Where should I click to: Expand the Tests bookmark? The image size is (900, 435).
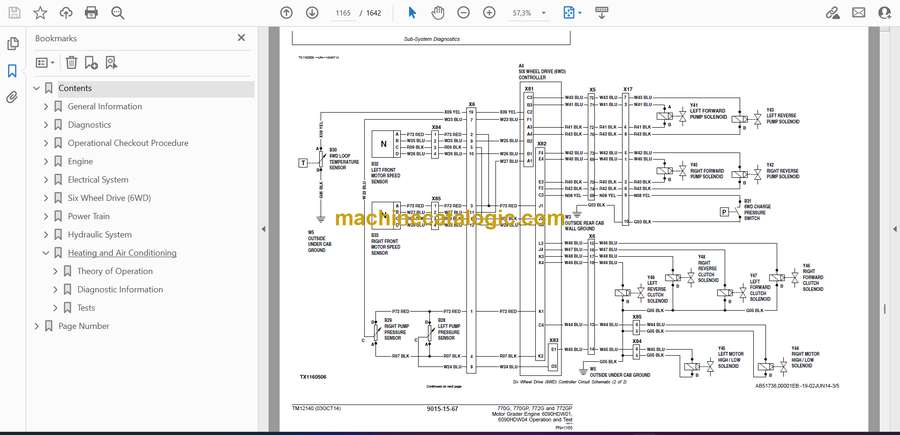pos(56,308)
